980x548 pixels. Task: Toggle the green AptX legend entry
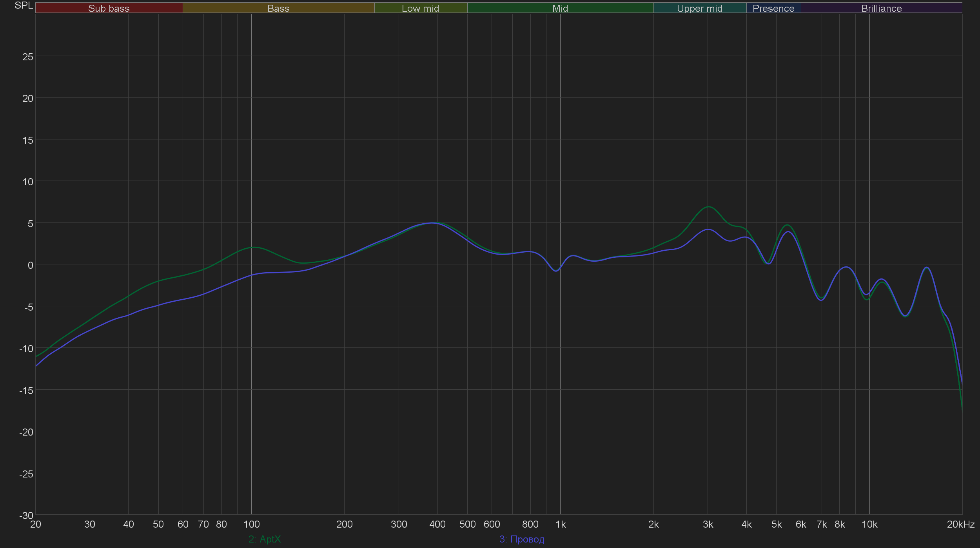point(265,539)
